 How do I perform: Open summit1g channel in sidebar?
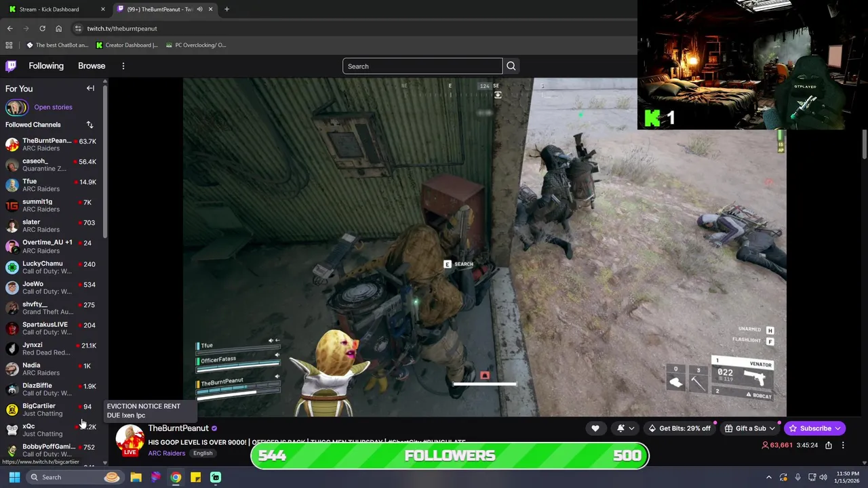(x=52, y=205)
